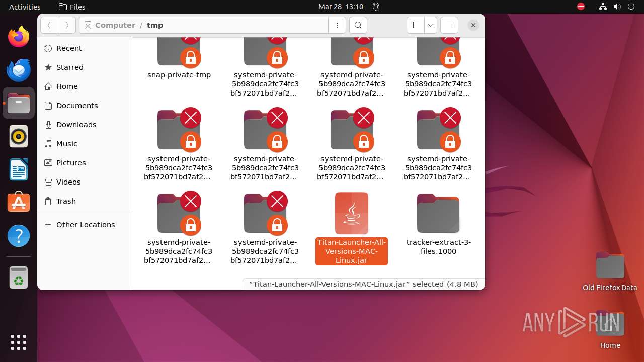Switch to list view with the view icon
The width and height of the screenshot is (644, 362).
[x=416, y=25]
